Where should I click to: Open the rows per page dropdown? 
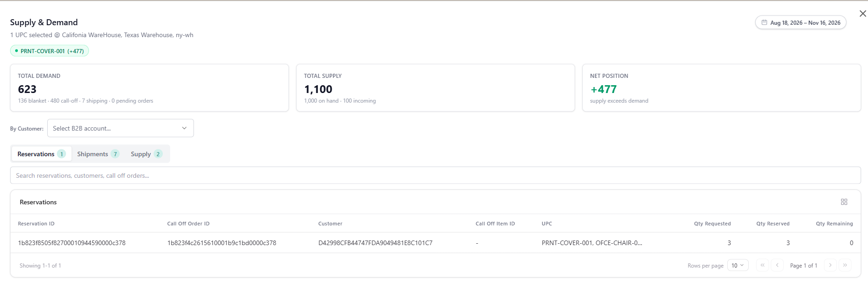click(x=738, y=265)
